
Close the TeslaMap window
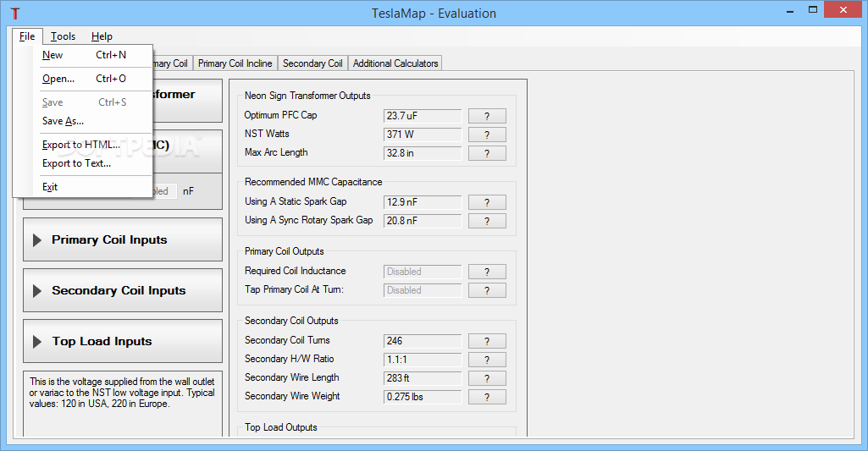click(843, 10)
